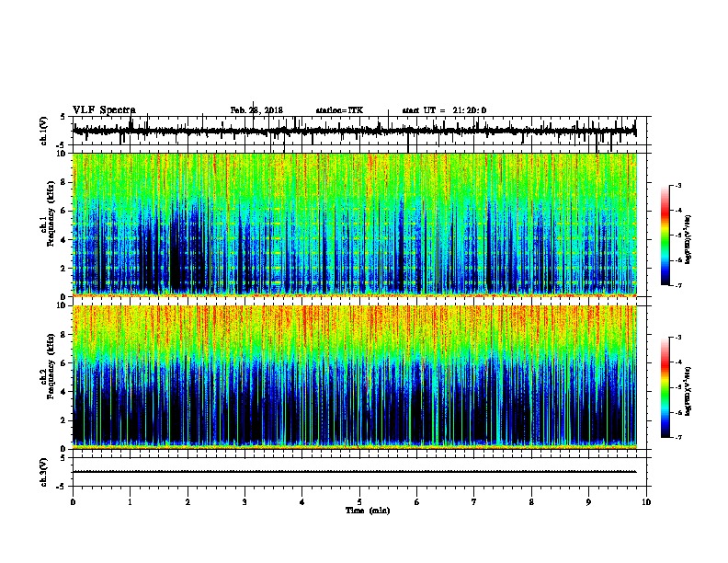The height and width of the screenshot is (563, 728).
Task: Select the 'start UT = 21:20:0' label
Action: [x=444, y=110]
